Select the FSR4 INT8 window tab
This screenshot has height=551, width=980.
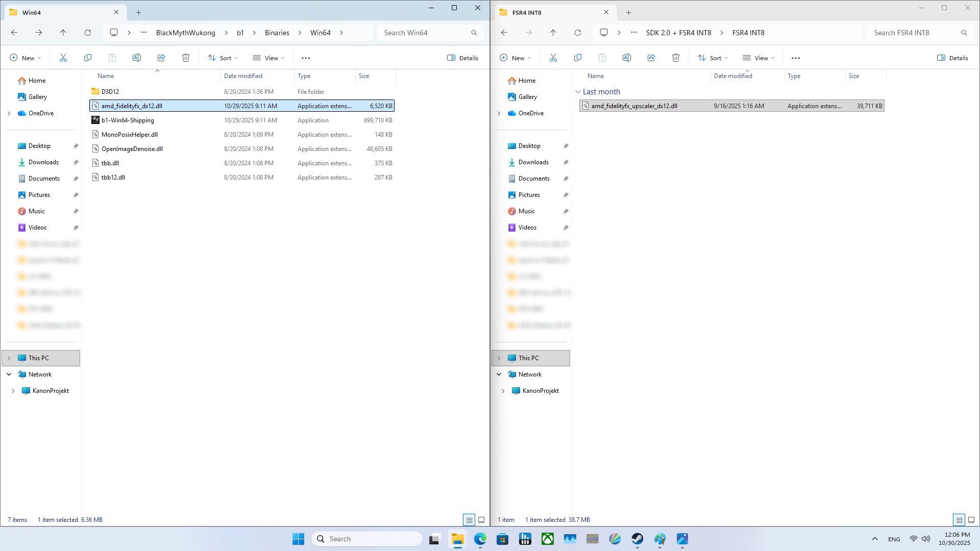[x=554, y=12]
